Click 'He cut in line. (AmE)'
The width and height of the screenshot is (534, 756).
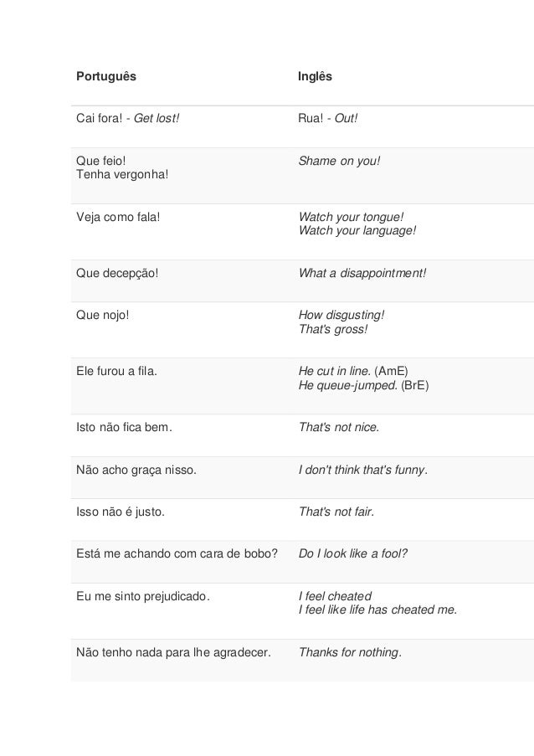353,371
